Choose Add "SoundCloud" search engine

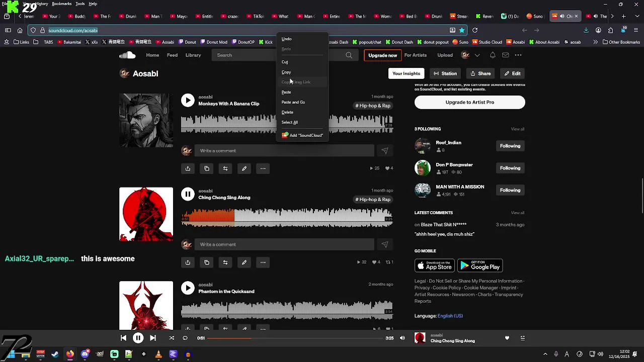click(x=302, y=135)
